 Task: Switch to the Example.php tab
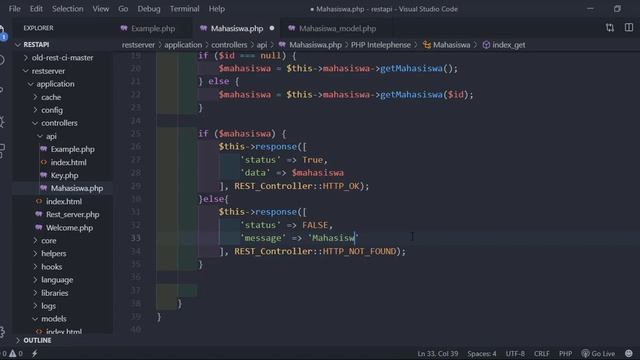tap(153, 29)
